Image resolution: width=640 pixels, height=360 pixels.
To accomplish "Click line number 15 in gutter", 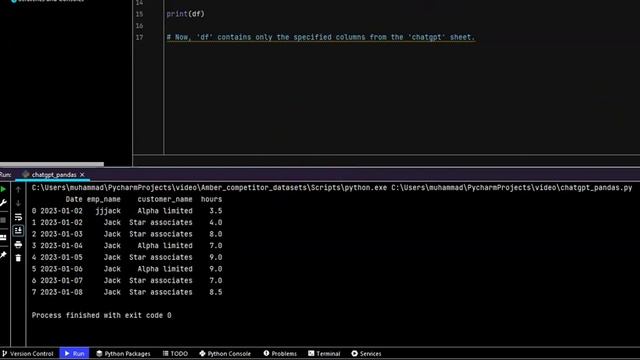I will [139, 14].
